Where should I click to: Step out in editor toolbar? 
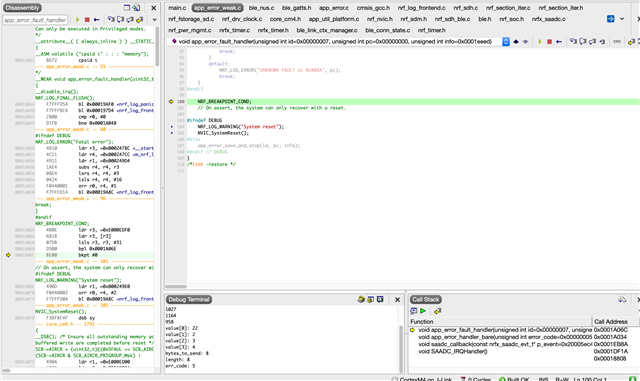click(x=592, y=42)
